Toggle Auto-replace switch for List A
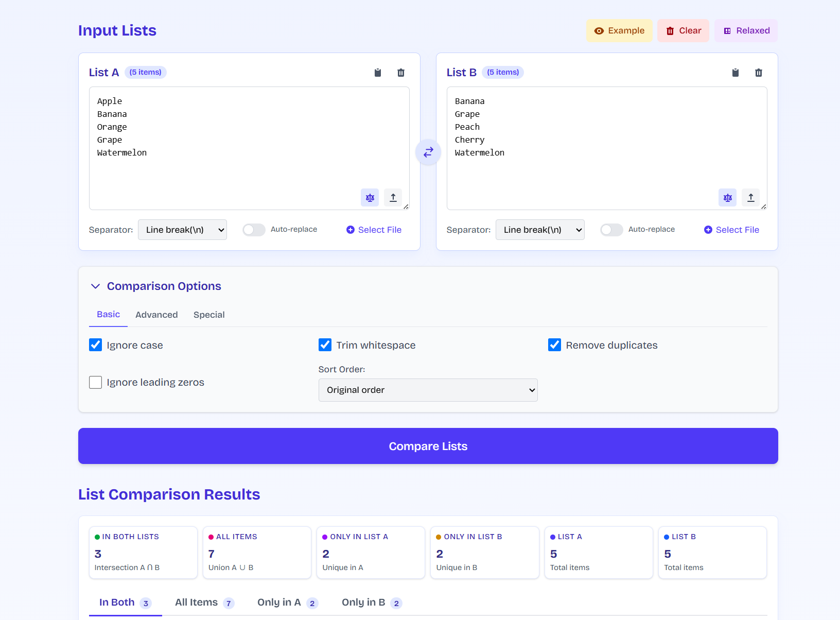 click(x=254, y=230)
